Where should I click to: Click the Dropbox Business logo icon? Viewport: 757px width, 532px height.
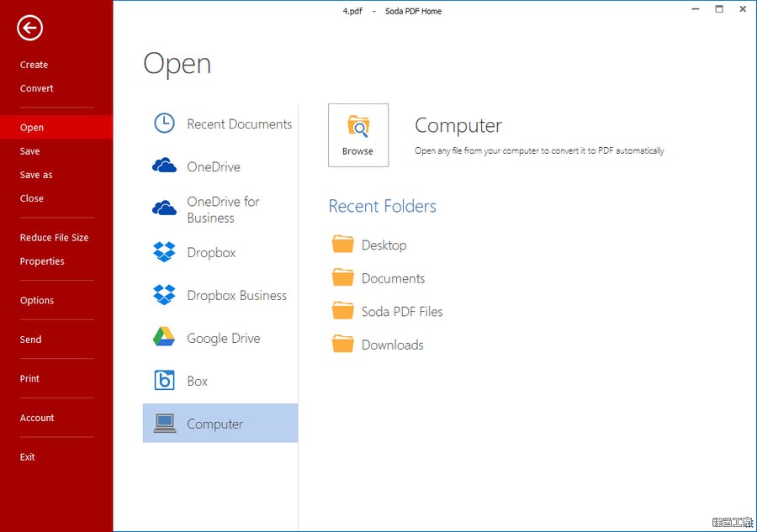pyautogui.click(x=164, y=295)
